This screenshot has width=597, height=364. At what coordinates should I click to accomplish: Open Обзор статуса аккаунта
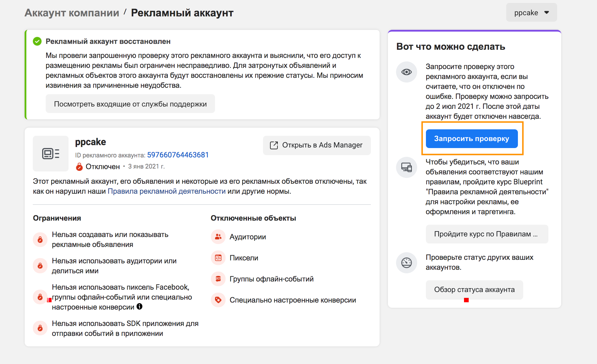[x=474, y=290]
